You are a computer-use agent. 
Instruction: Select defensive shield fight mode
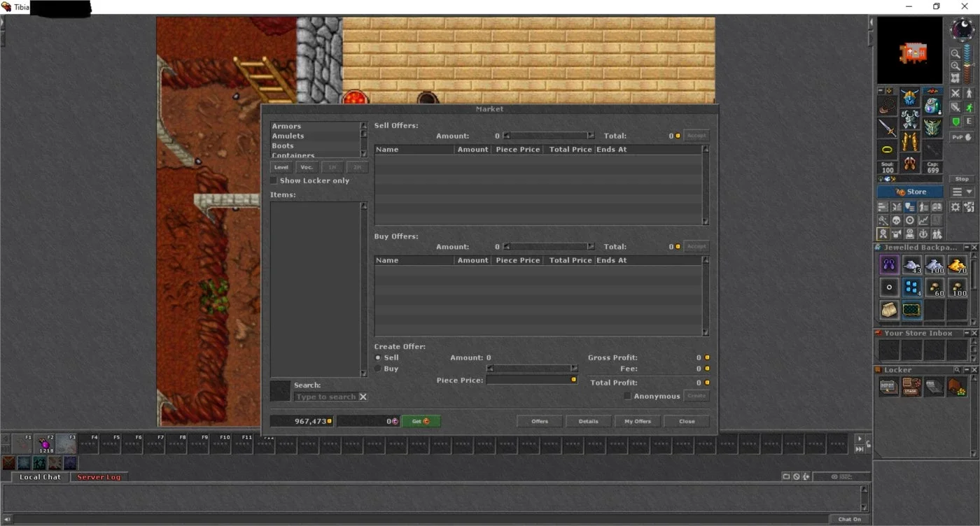955,121
